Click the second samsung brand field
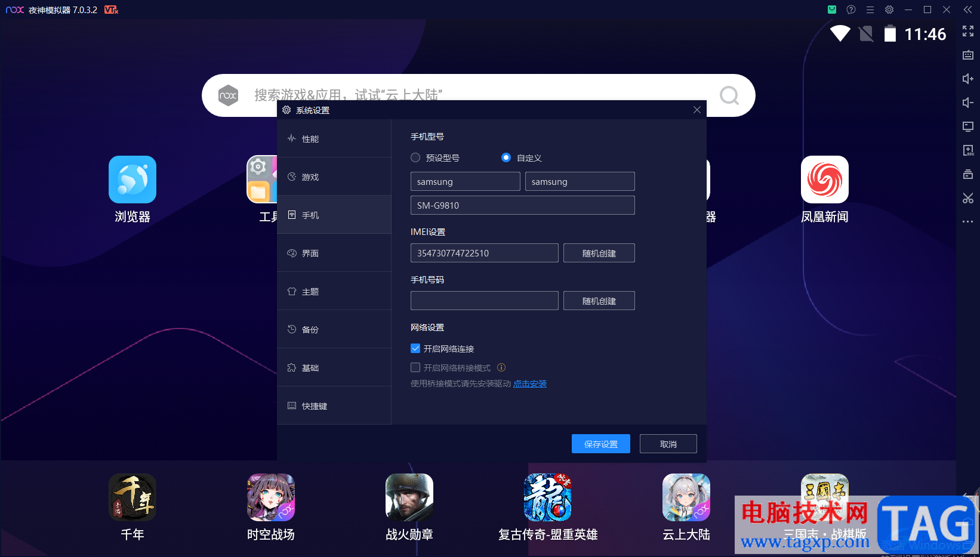 580,181
